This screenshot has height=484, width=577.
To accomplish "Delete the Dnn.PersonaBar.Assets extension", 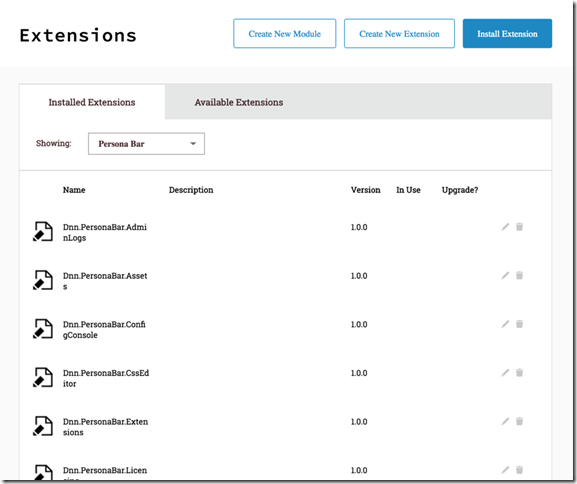I will (x=519, y=275).
